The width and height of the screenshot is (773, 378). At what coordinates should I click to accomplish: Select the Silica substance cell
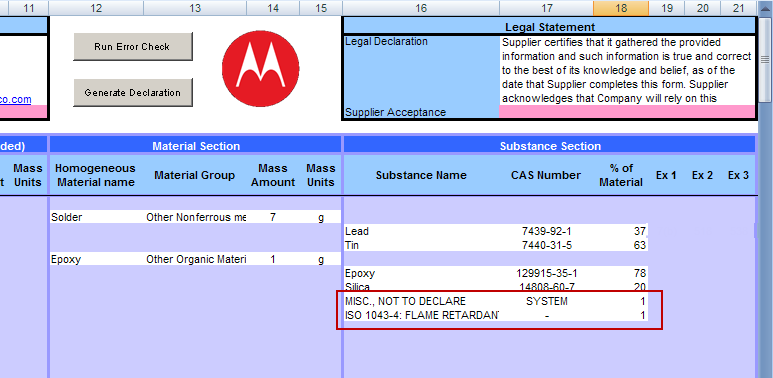coord(422,287)
